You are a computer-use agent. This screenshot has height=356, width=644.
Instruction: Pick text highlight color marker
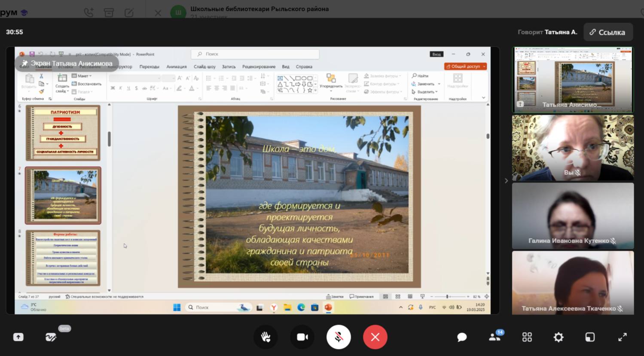coord(179,88)
